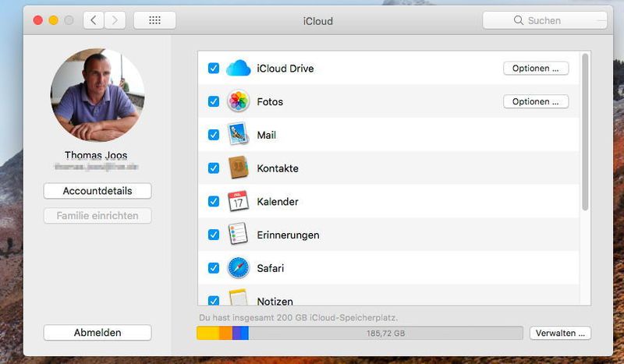Click the Kalender icon showing 17
Screen dimensions: 624x364
[238, 201]
